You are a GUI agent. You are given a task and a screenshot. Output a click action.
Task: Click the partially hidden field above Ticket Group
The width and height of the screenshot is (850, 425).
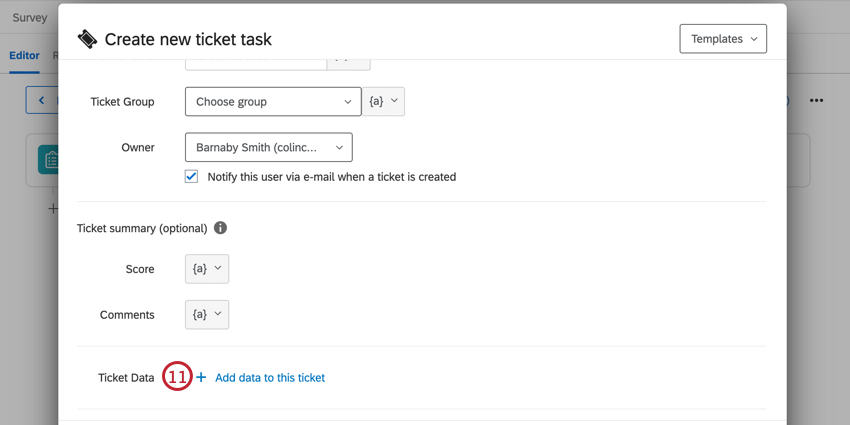click(x=256, y=63)
